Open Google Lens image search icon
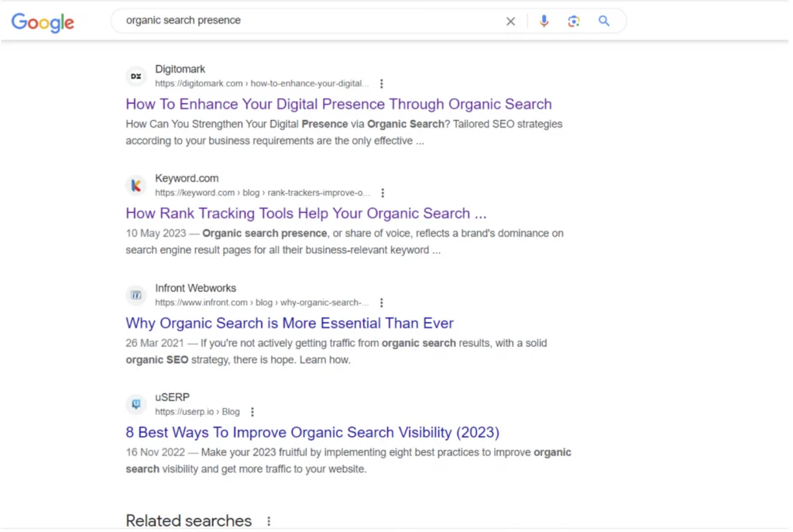The image size is (793, 532). point(574,21)
